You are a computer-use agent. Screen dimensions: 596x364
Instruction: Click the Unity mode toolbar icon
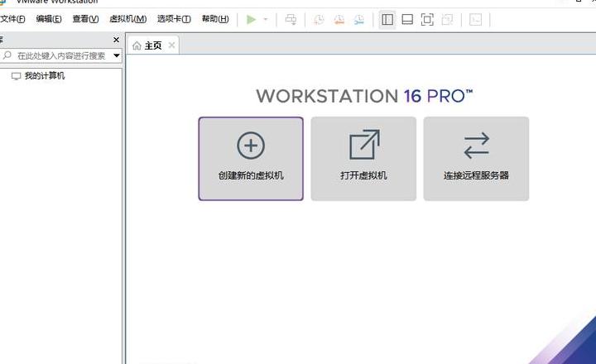pos(447,19)
